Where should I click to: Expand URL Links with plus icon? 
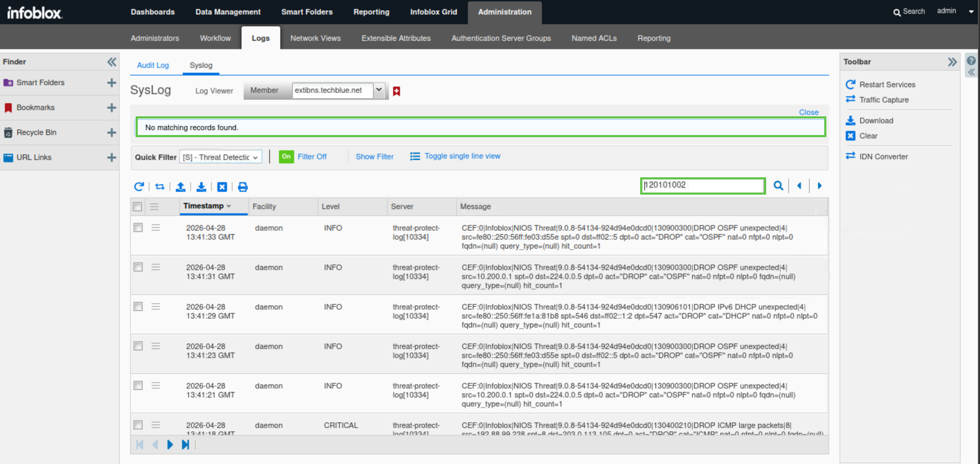(111, 158)
